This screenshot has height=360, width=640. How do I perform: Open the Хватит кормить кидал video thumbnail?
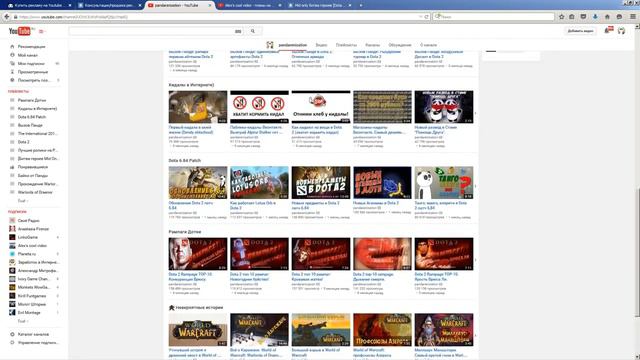(259, 107)
